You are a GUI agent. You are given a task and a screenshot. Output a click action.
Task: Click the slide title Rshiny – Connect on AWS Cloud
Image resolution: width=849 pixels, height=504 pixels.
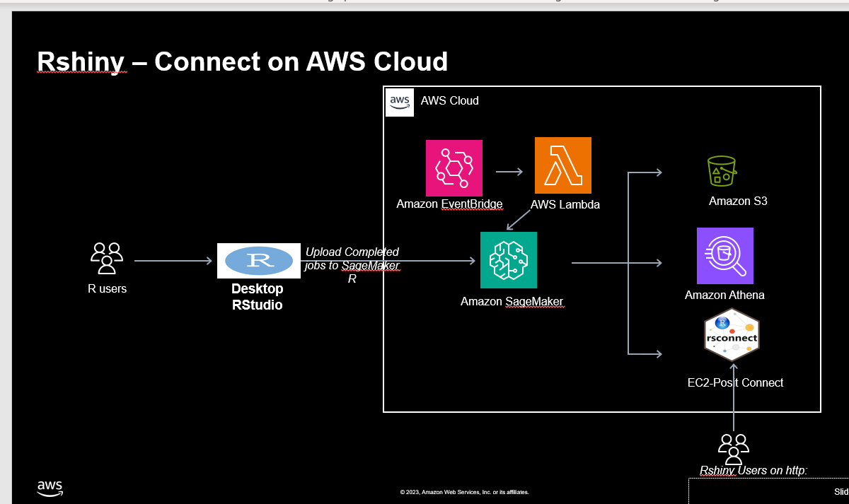[242, 61]
